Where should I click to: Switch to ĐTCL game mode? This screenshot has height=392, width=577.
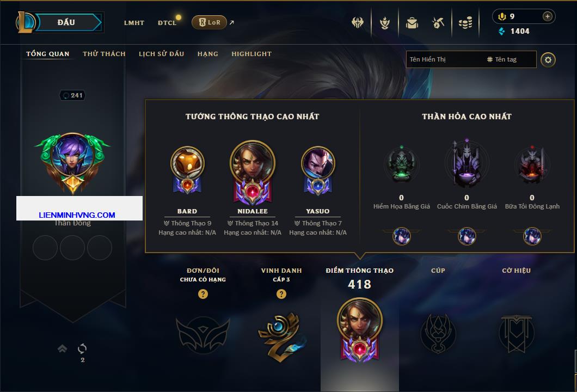(167, 23)
